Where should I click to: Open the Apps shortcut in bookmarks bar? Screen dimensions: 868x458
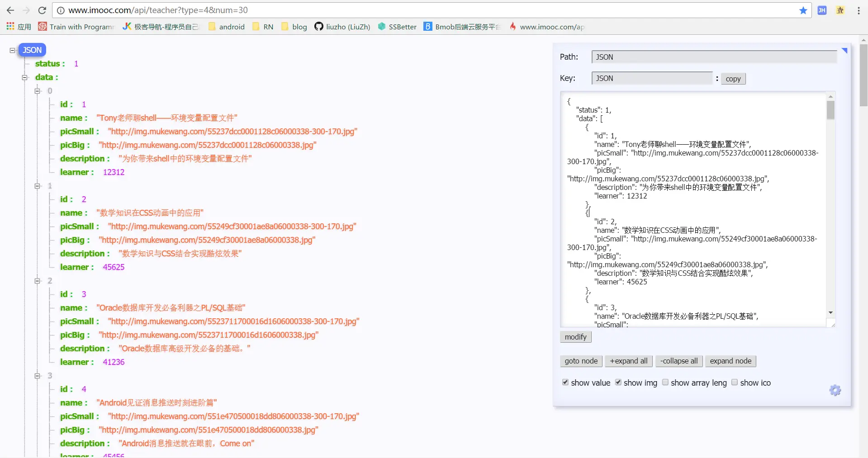point(19,27)
